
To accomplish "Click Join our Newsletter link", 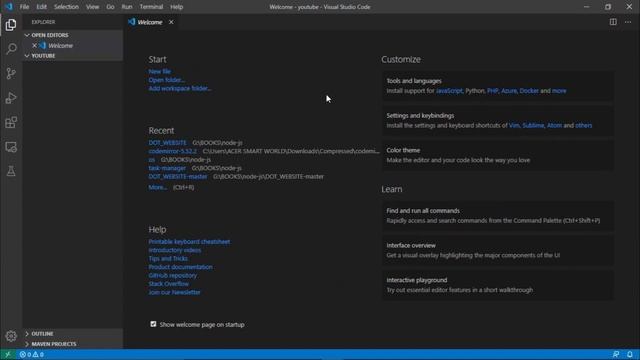I will click(174, 292).
